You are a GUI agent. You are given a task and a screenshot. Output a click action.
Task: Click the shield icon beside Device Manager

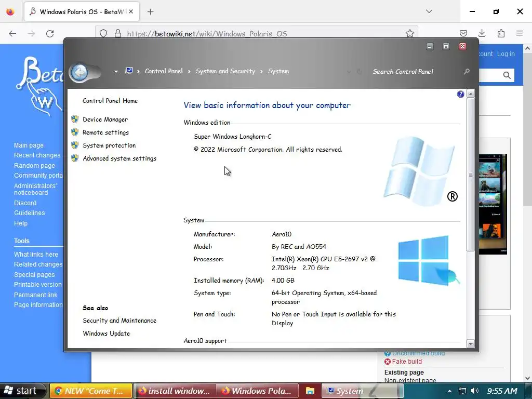pyautogui.click(x=75, y=119)
